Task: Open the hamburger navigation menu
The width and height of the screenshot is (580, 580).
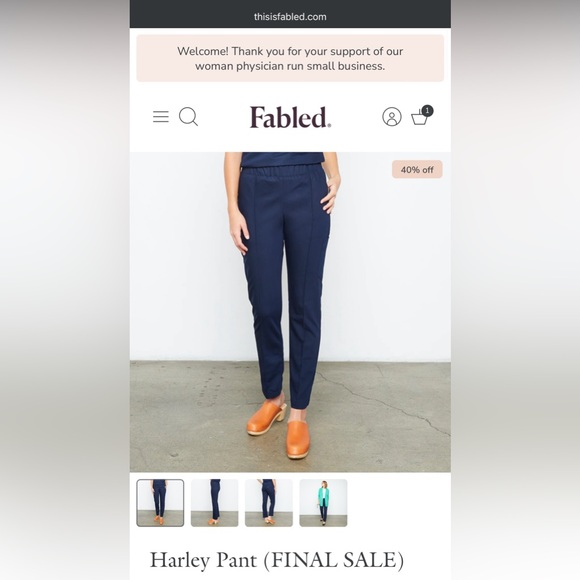Action: (161, 117)
